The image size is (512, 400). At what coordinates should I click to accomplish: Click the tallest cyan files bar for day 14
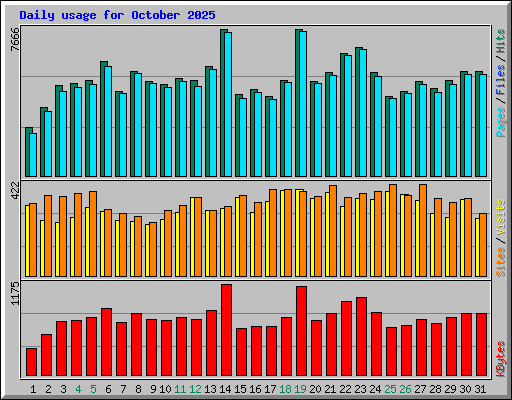click(228, 104)
